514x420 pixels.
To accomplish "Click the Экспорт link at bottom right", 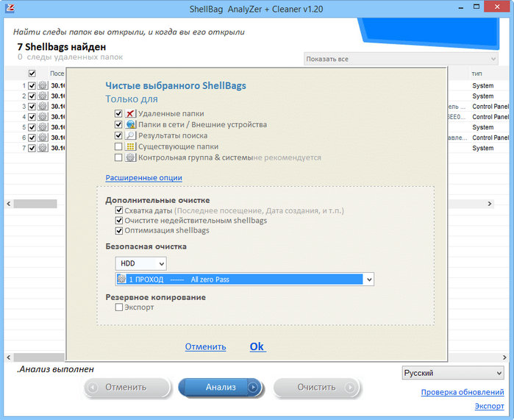I will 490,406.
